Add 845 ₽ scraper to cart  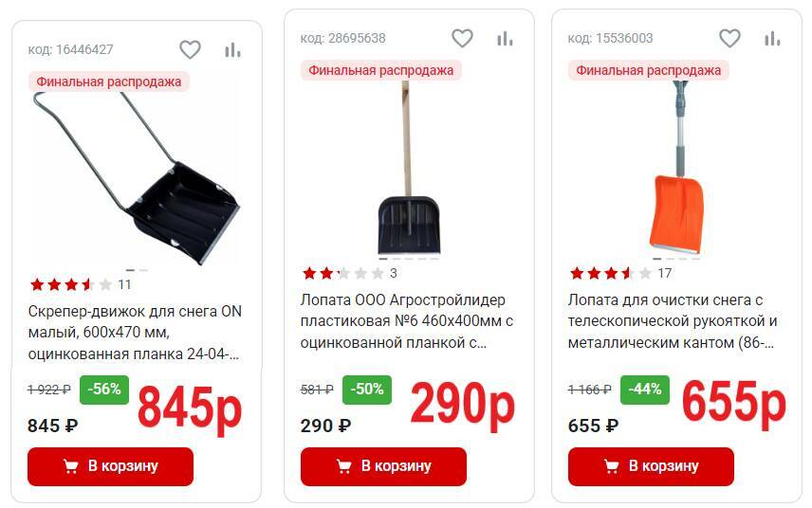tap(110, 466)
